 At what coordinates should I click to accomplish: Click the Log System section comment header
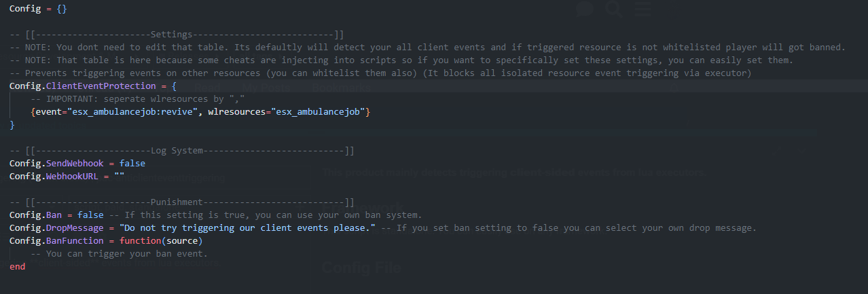[182, 151]
